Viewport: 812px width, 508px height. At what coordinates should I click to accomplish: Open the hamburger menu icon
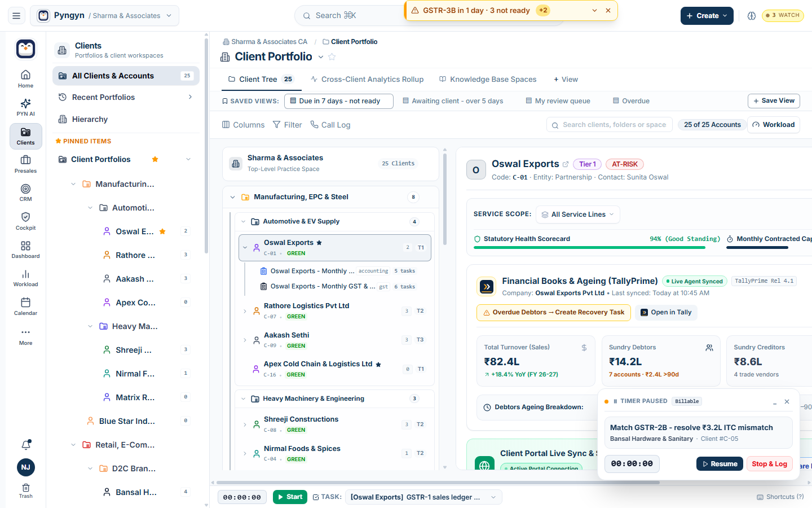16,16
